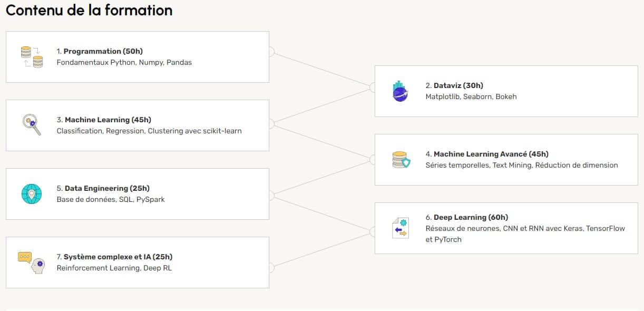644x311 pixels.
Task: Click the Dataviz globe chart icon
Action: point(401,91)
